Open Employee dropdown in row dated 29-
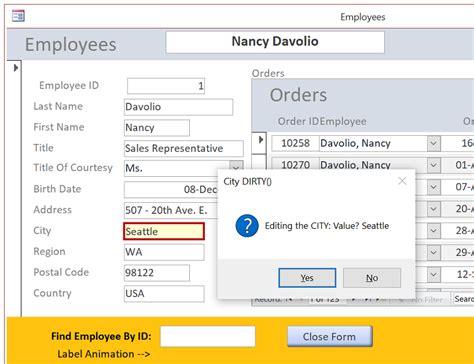Screen dimensions: 474x364 pos(433,253)
